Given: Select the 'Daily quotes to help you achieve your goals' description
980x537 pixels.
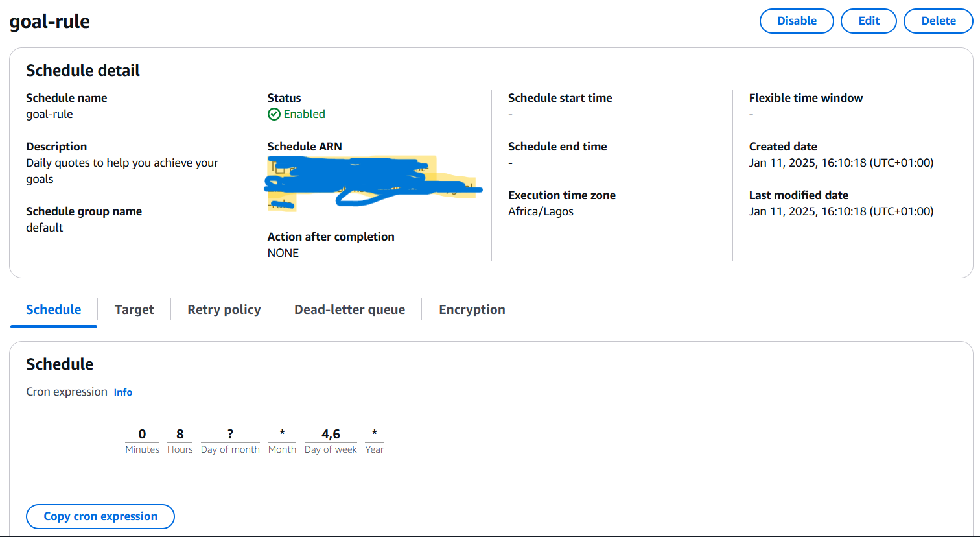Looking at the screenshot, I should 122,171.
